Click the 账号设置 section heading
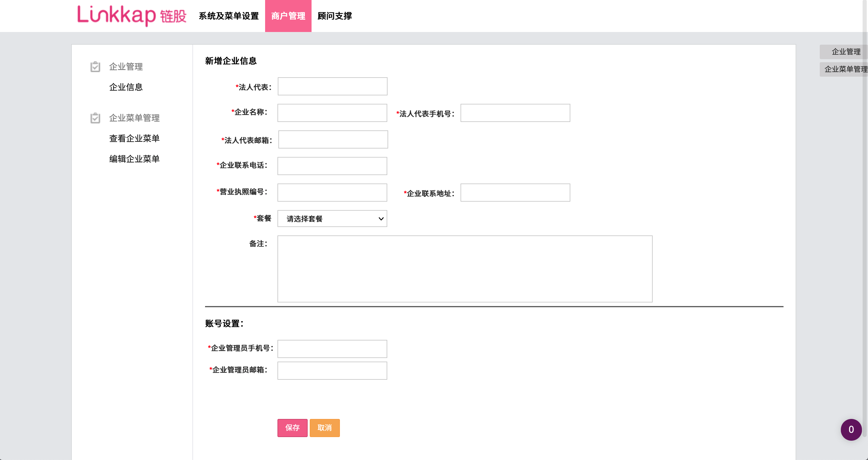The image size is (868, 460). 224,323
